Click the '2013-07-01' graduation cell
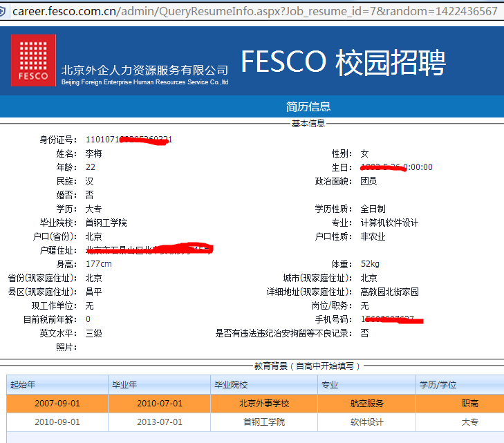This screenshot has height=443, width=504. tap(160, 422)
